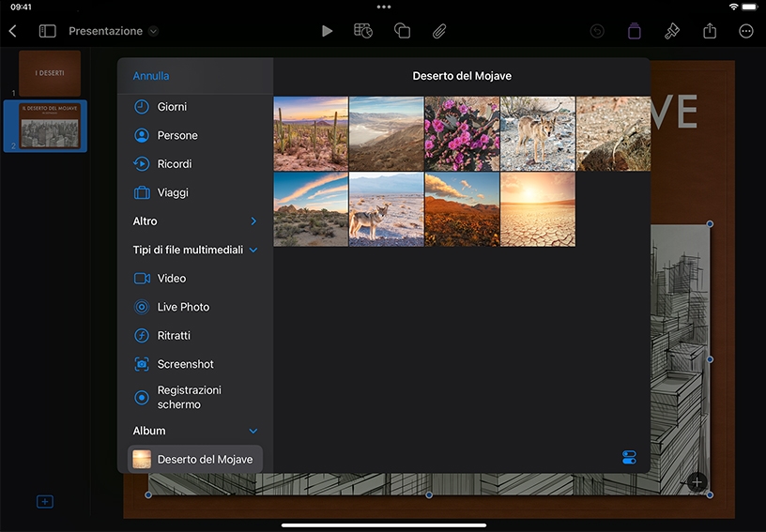Image resolution: width=766 pixels, height=532 pixels.
Task: Click the top-right selection handle of image
Action: (x=710, y=224)
